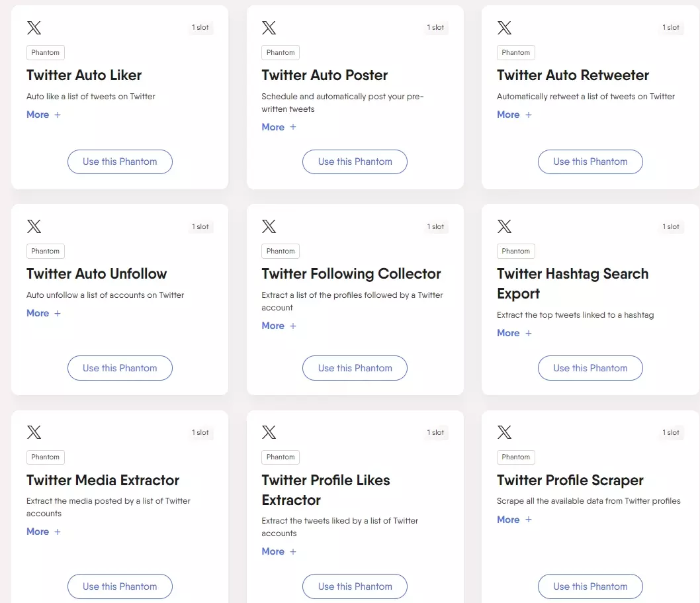
Task: Click the X icon on Twitter Auto Retweeter card
Action: tap(504, 28)
